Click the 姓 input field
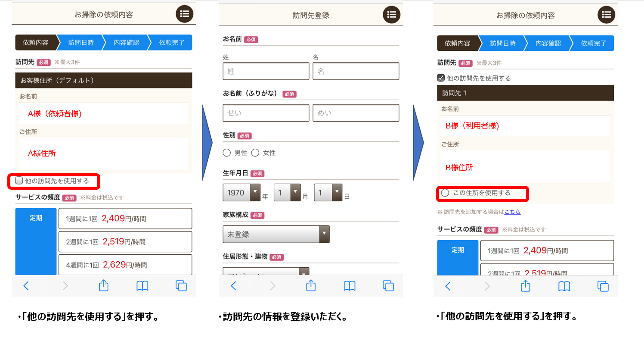This screenshot has width=644, height=341. coord(266,71)
